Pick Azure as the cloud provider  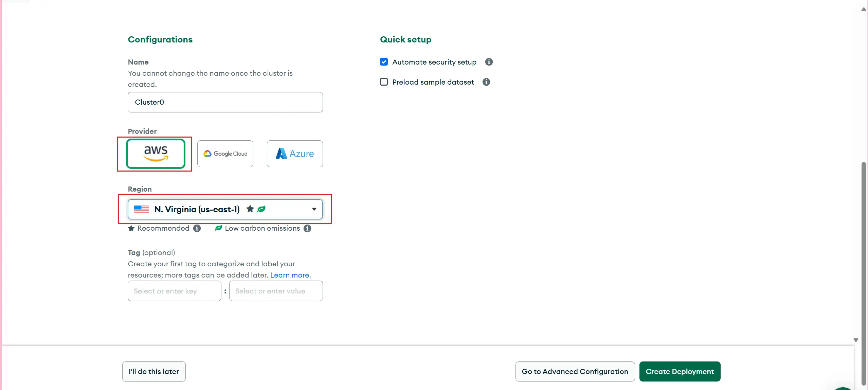click(x=294, y=154)
